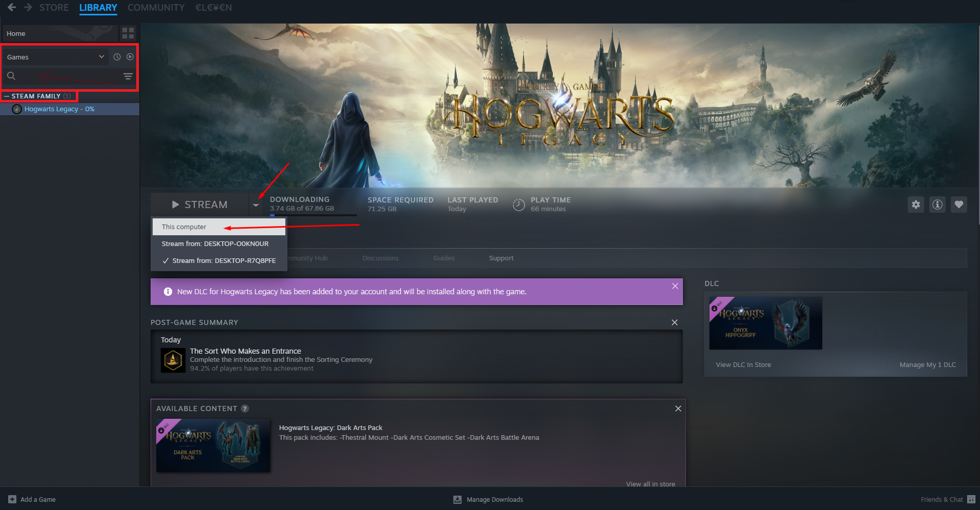980x510 pixels.
Task: Click the info icon in DLC banner
Action: click(168, 292)
